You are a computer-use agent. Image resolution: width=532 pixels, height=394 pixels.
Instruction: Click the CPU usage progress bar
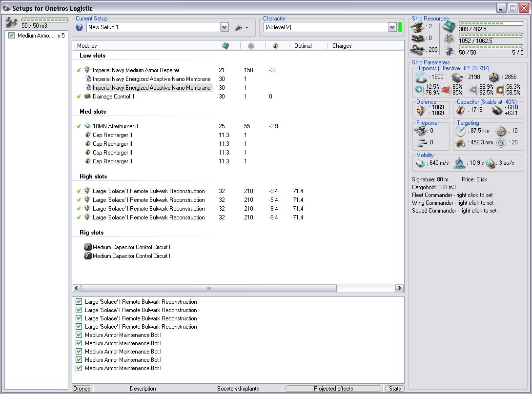point(491,23)
